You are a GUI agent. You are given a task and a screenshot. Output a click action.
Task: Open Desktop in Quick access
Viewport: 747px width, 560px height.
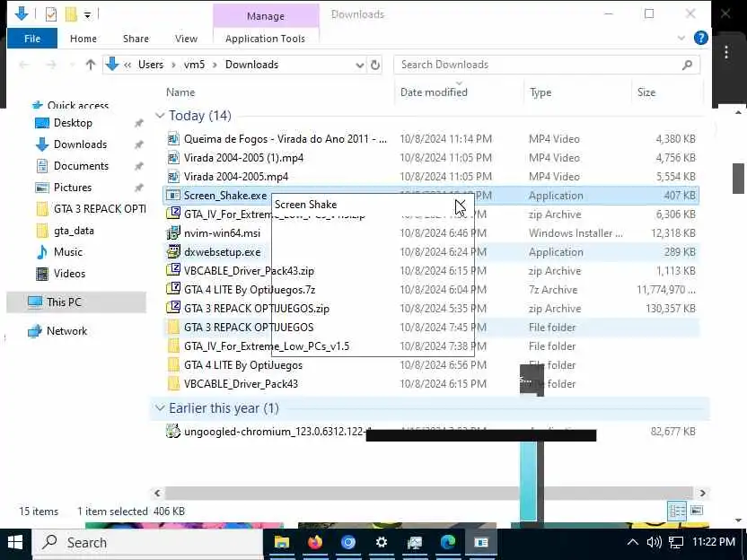[x=73, y=123]
